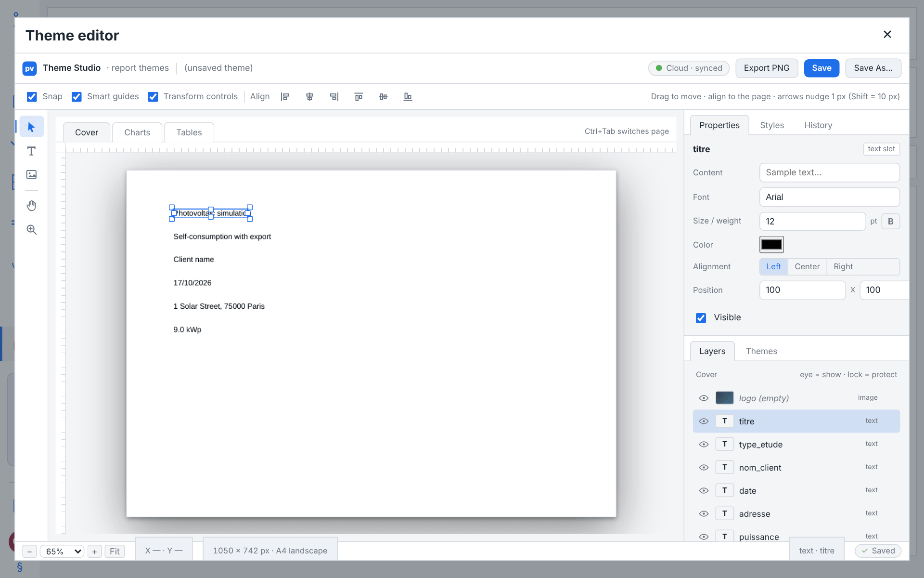The height and width of the screenshot is (578, 924).
Task: Toggle bold weight B button
Action: 891,221
